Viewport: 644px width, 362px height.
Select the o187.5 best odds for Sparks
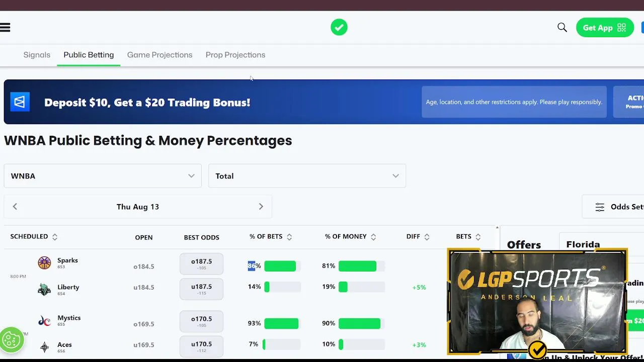coord(201,264)
